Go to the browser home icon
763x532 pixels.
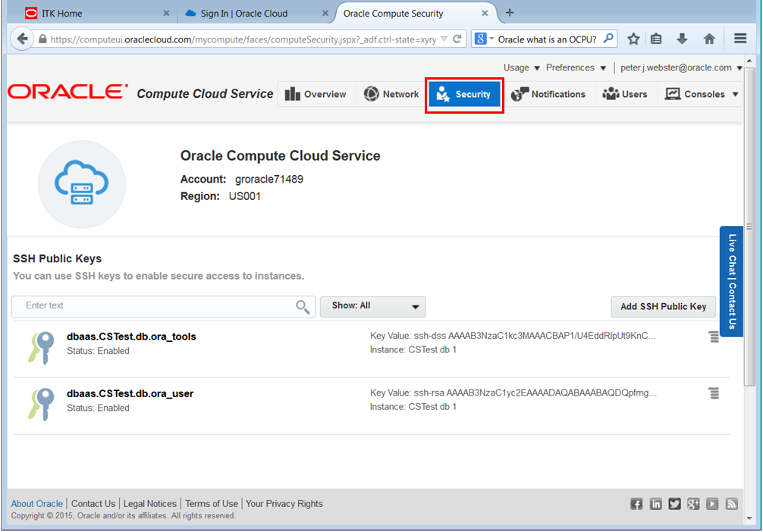pos(709,39)
